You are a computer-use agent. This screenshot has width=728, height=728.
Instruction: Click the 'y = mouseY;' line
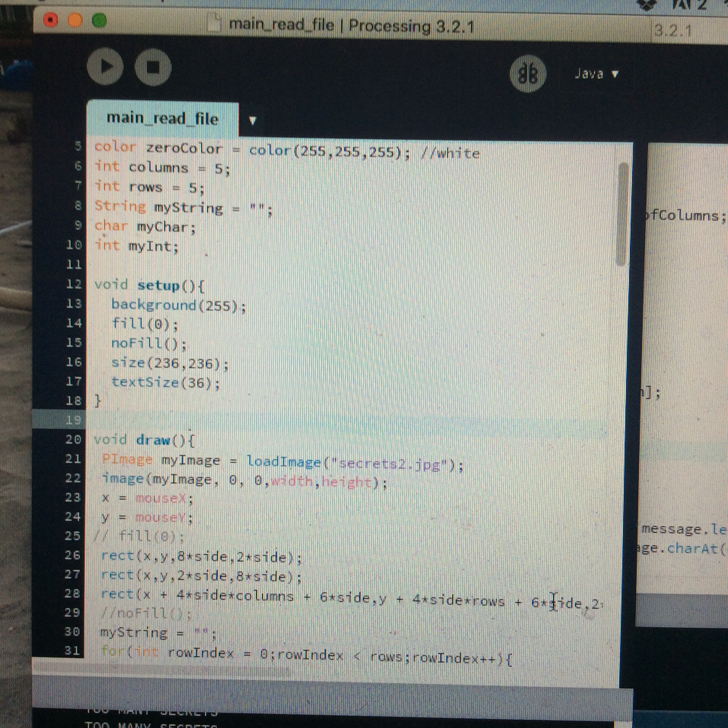147,518
